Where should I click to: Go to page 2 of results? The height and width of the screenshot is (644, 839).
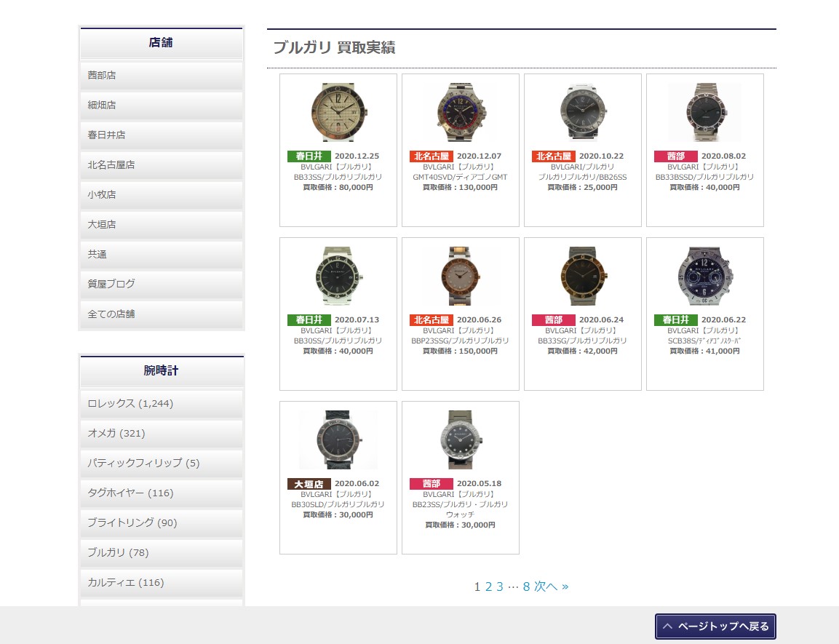tap(488, 587)
